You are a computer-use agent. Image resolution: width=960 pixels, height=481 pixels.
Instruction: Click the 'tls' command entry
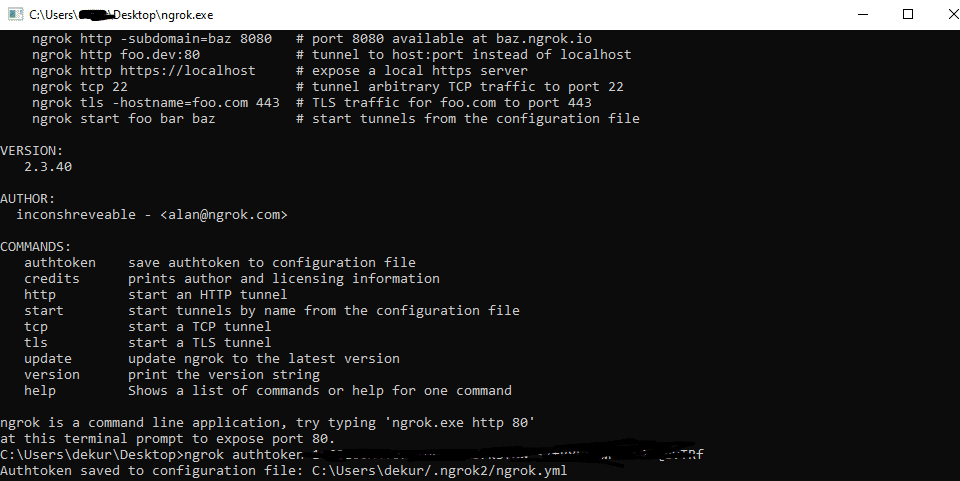click(36, 343)
